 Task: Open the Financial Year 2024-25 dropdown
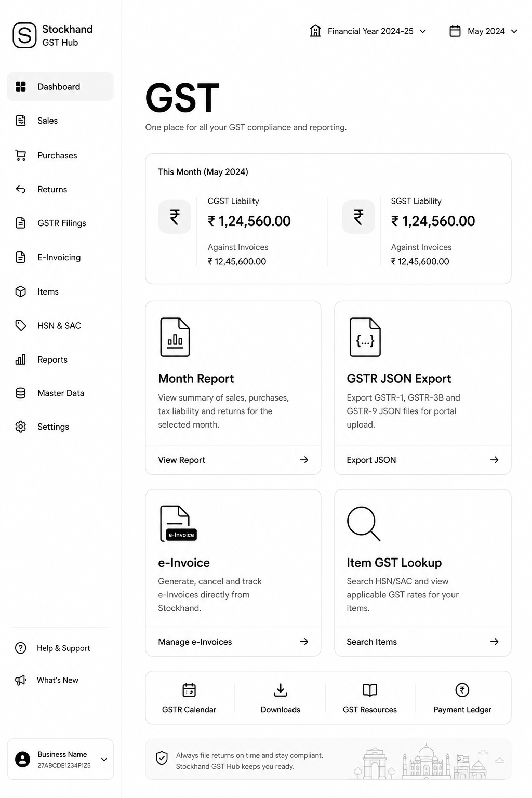(368, 31)
